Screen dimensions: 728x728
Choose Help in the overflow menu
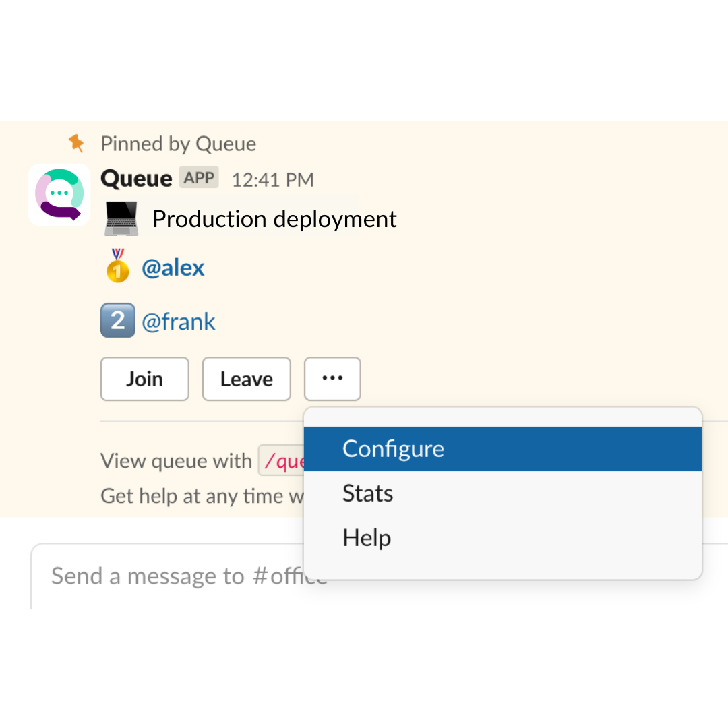[x=366, y=537]
